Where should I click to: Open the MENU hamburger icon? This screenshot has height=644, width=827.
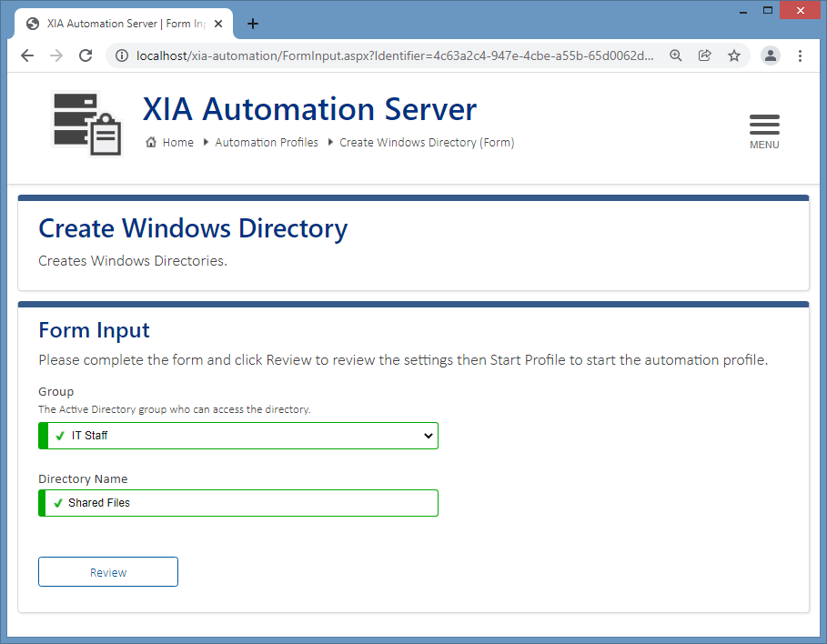click(x=764, y=126)
